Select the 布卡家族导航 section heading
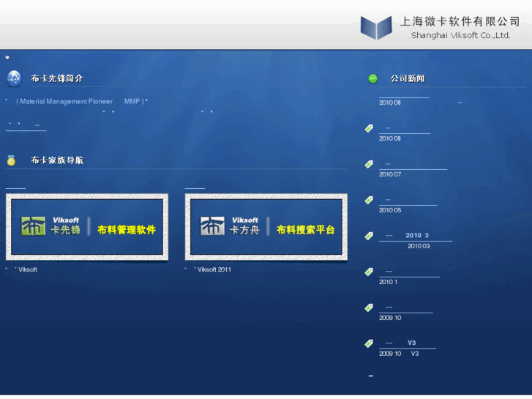 click(57, 160)
